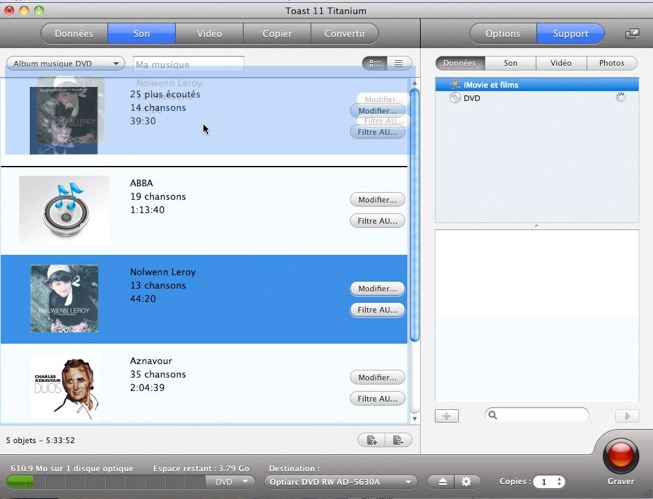Click the Espace restant 3.79 Go text
This screenshot has height=499, width=653.
[x=201, y=468]
